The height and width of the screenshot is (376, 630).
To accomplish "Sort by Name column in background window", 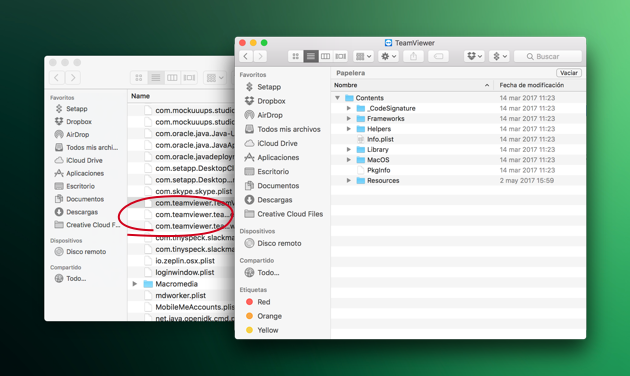I will [x=181, y=96].
